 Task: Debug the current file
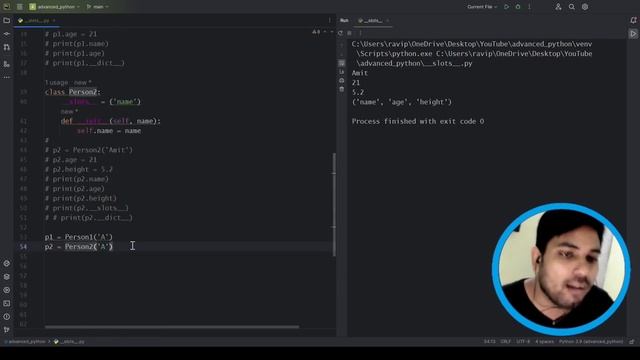[518, 7]
